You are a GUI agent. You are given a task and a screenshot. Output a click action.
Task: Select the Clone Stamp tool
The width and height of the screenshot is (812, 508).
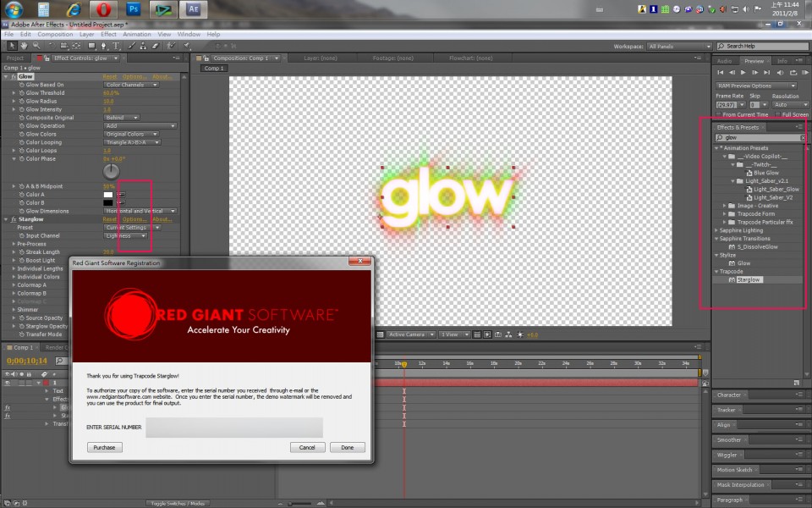point(142,44)
